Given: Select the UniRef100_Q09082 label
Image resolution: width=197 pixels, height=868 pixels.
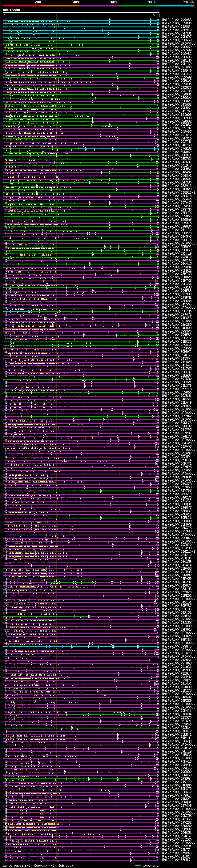Looking at the screenshot, I should (x=177, y=54).
